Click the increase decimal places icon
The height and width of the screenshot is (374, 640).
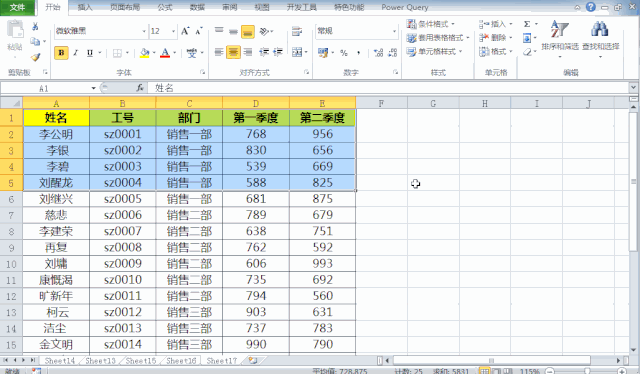[378, 53]
